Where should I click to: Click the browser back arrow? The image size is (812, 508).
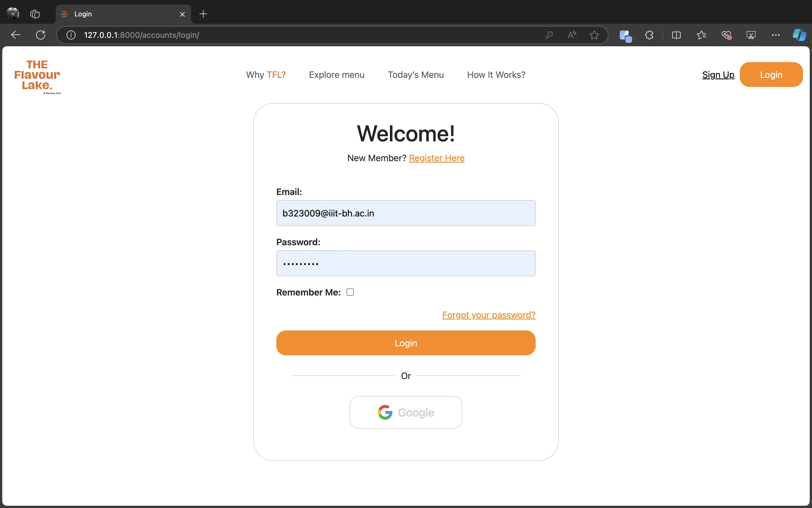(16, 35)
